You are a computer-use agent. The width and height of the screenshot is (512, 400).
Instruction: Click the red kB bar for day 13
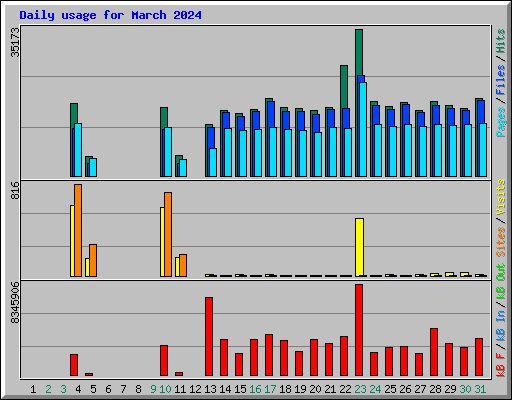tap(209, 337)
